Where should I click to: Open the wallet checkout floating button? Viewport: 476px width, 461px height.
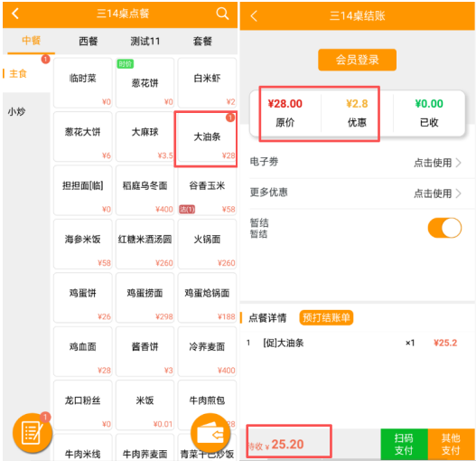click(210, 433)
